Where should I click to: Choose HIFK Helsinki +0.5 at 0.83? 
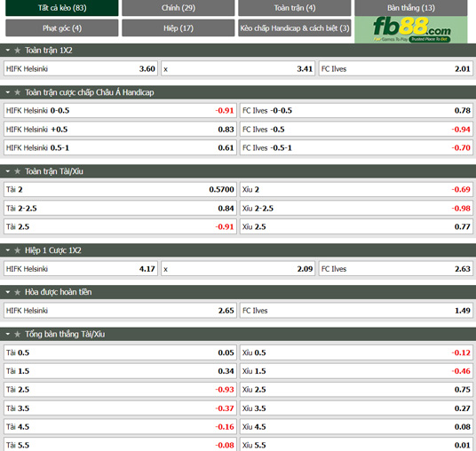[120, 130]
